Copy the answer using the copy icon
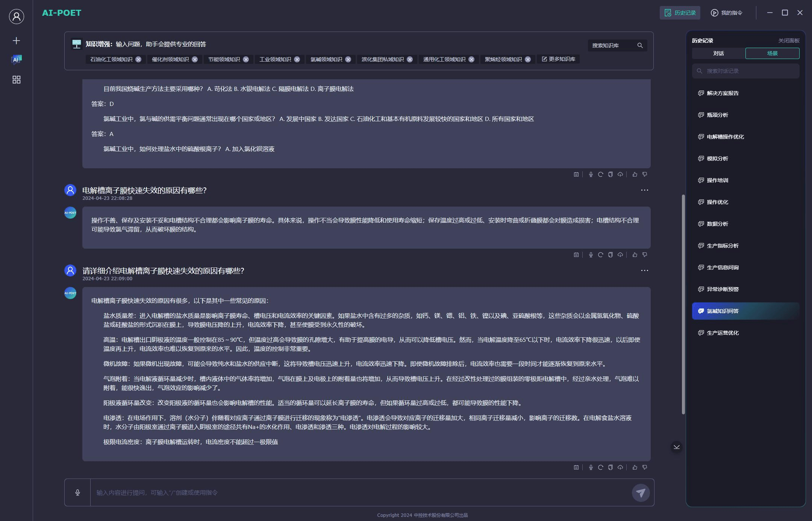The image size is (812, 521). [x=610, y=467]
